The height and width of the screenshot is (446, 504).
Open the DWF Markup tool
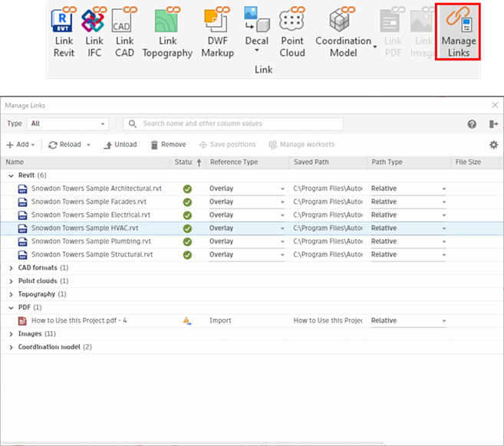pyautogui.click(x=218, y=32)
